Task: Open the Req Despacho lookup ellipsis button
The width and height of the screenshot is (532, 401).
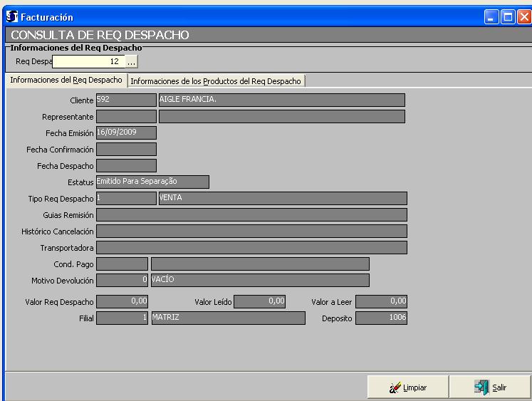Action: [131, 63]
